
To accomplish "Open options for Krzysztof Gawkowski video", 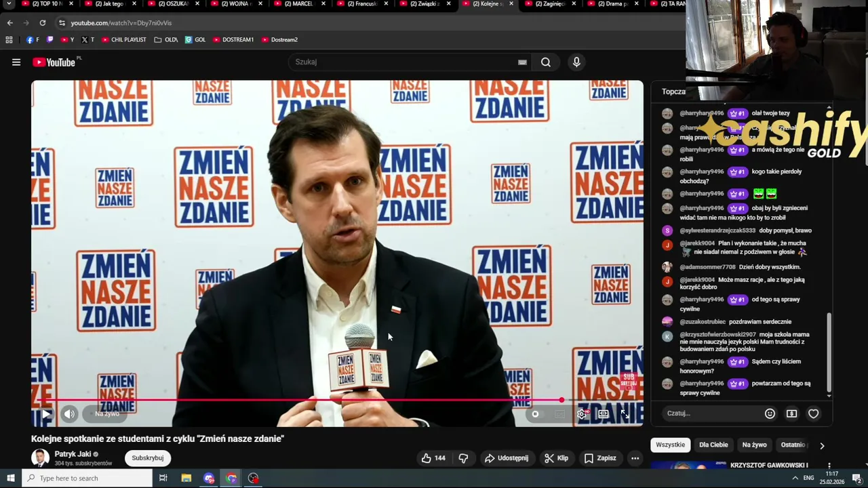I will point(829,466).
